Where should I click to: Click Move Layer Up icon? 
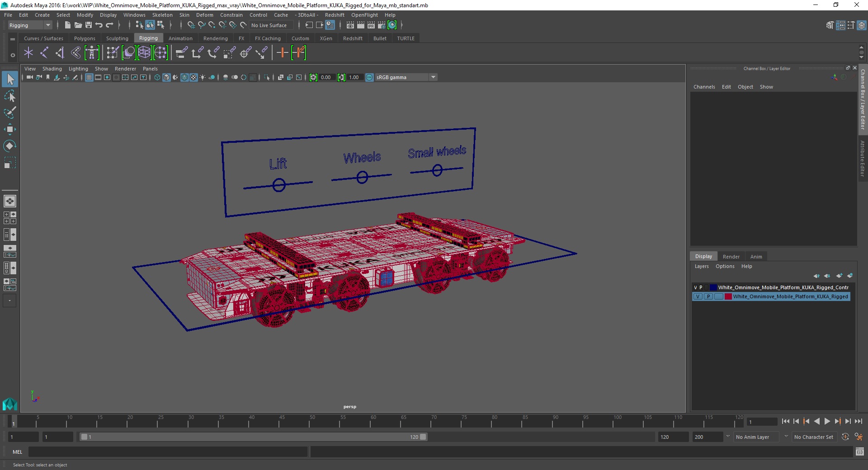pyautogui.click(x=816, y=276)
